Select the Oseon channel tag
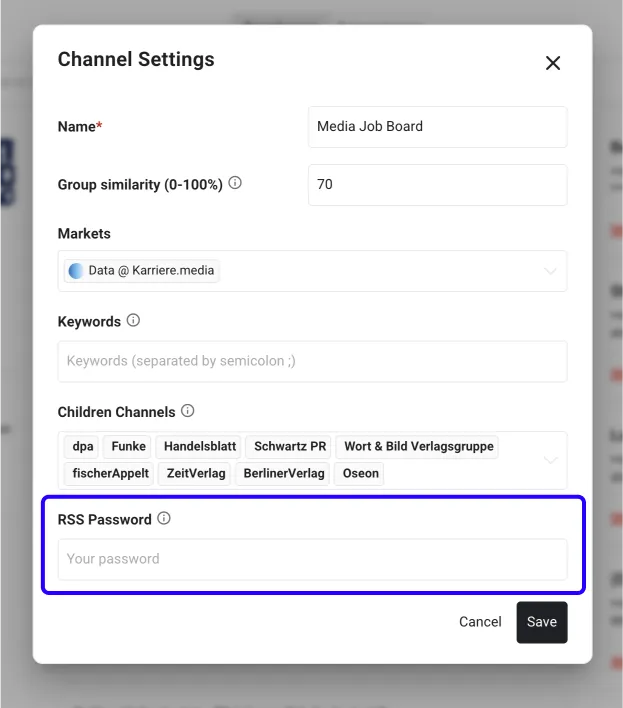Viewport: 623px width, 708px height. pyautogui.click(x=360, y=473)
